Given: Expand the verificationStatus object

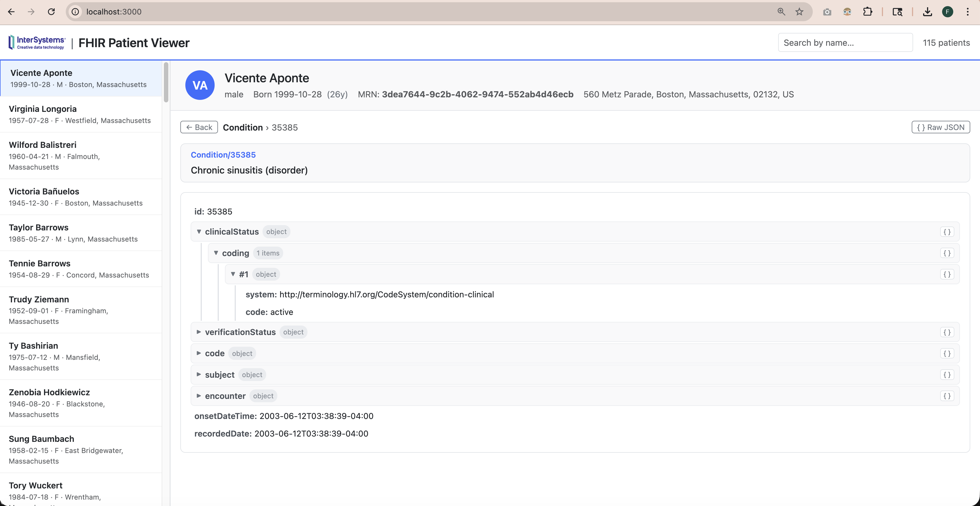Looking at the screenshot, I should point(198,332).
